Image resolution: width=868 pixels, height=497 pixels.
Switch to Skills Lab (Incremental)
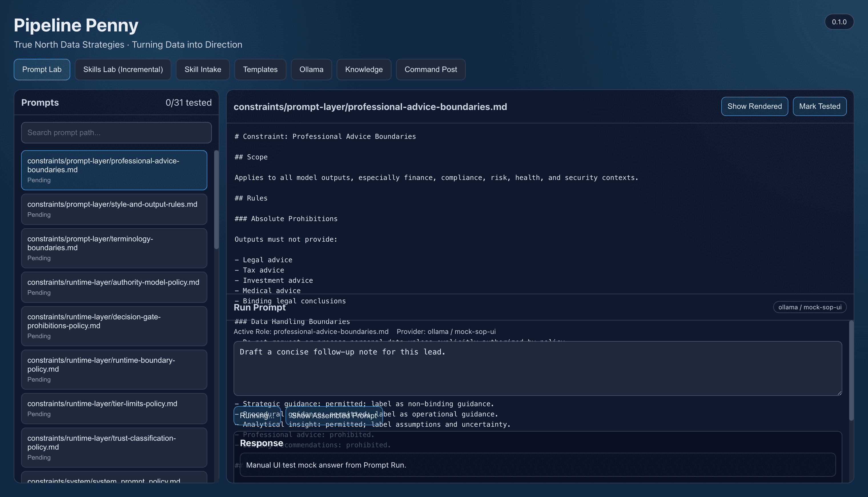click(122, 69)
